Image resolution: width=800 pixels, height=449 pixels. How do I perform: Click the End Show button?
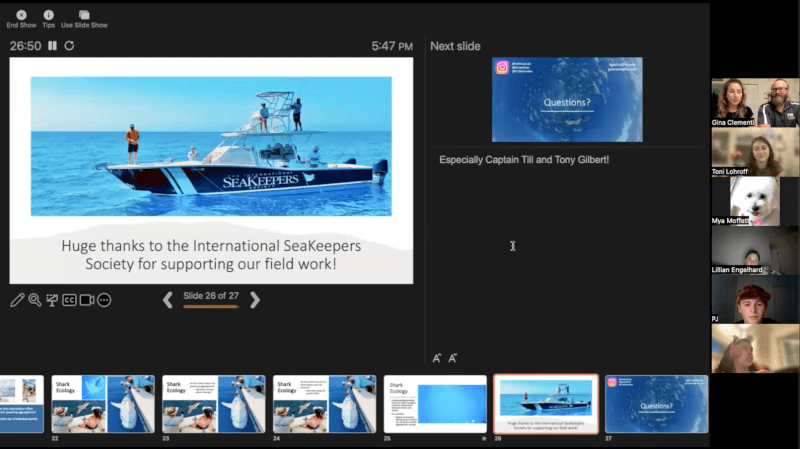tap(21, 19)
